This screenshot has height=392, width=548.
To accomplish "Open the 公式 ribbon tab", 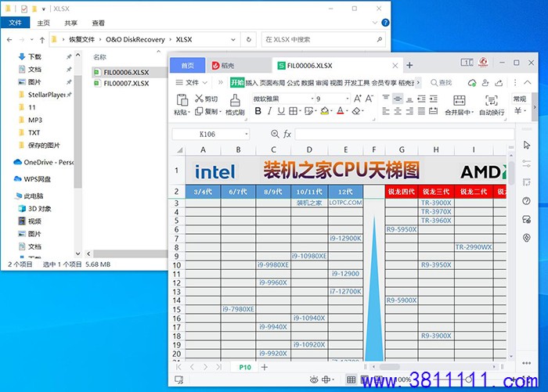I will pyautogui.click(x=294, y=83).
